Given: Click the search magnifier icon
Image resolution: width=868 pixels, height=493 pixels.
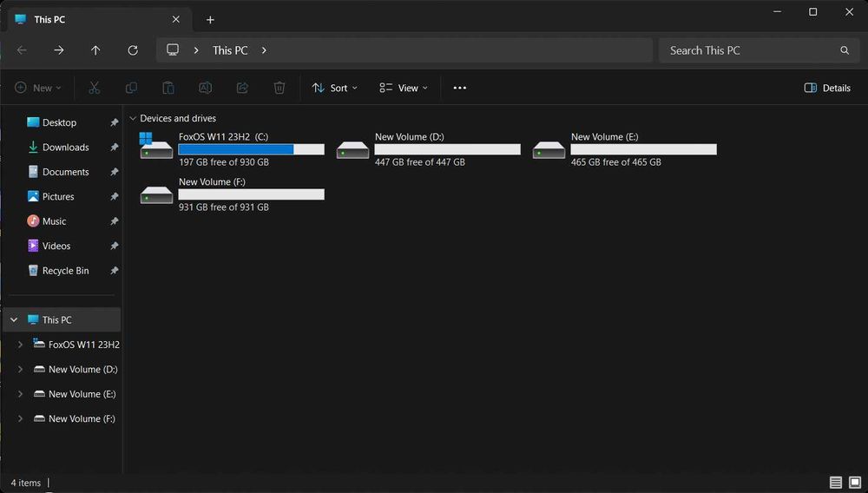Looking at the screenshot, I should pyautogui.click(x=845, y=50).
